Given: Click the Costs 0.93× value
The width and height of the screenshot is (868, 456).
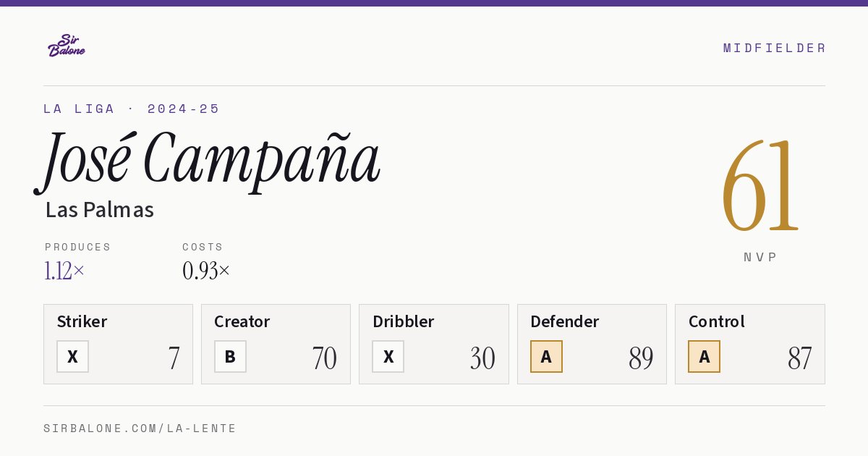Looking at the screenshot, I should 206,271.
